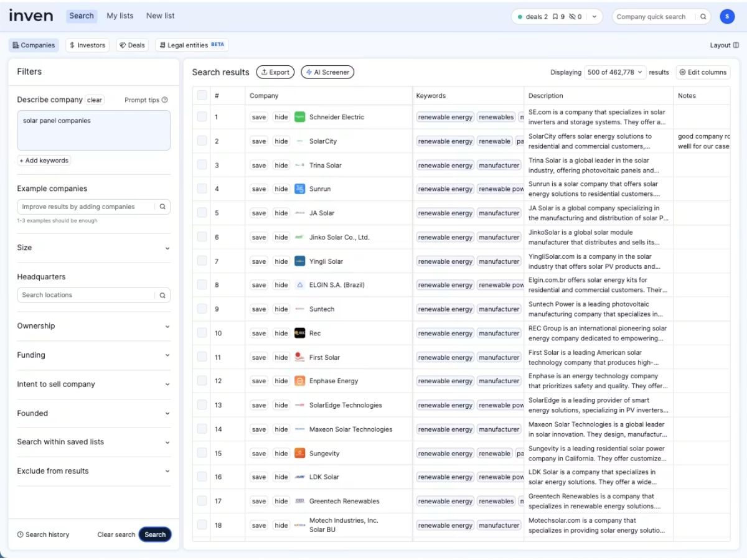Screen dimensions: 747x560
Task: Click the Add keywords button
Action: click(x=44, y=161)
